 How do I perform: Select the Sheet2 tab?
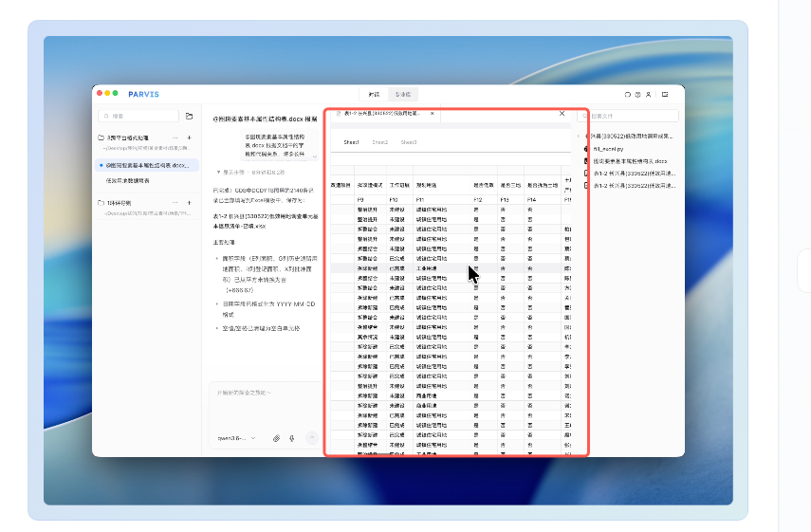(379, 142)
